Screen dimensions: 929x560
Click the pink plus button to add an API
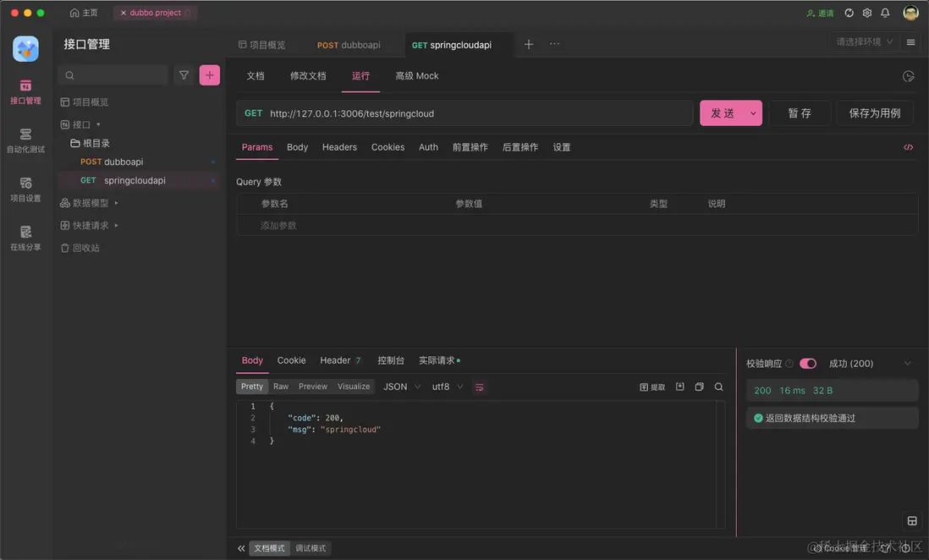[210, 75]
